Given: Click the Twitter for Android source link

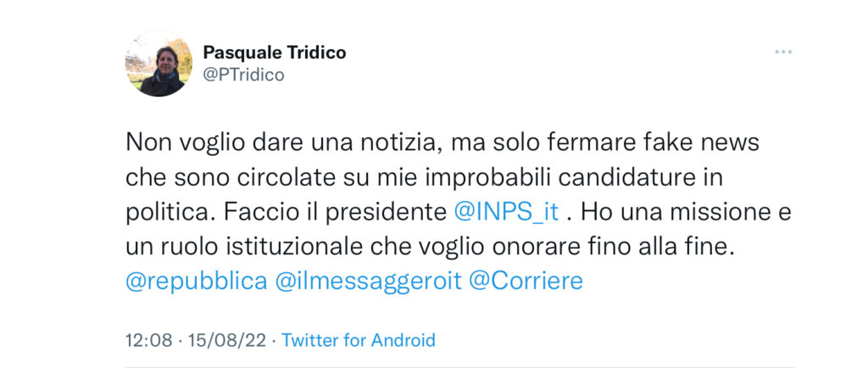Looking at the screenshot, I should 359,340.
